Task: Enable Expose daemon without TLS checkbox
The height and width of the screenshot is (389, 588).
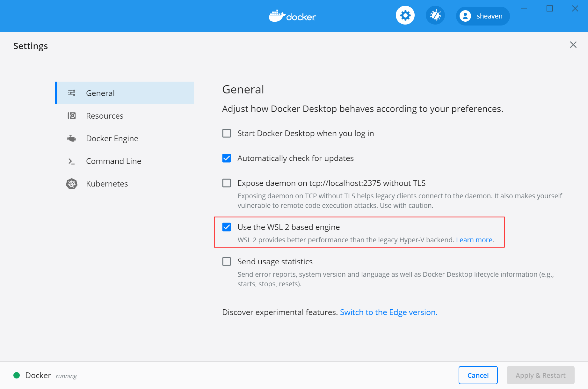Action: coord(227,183)
